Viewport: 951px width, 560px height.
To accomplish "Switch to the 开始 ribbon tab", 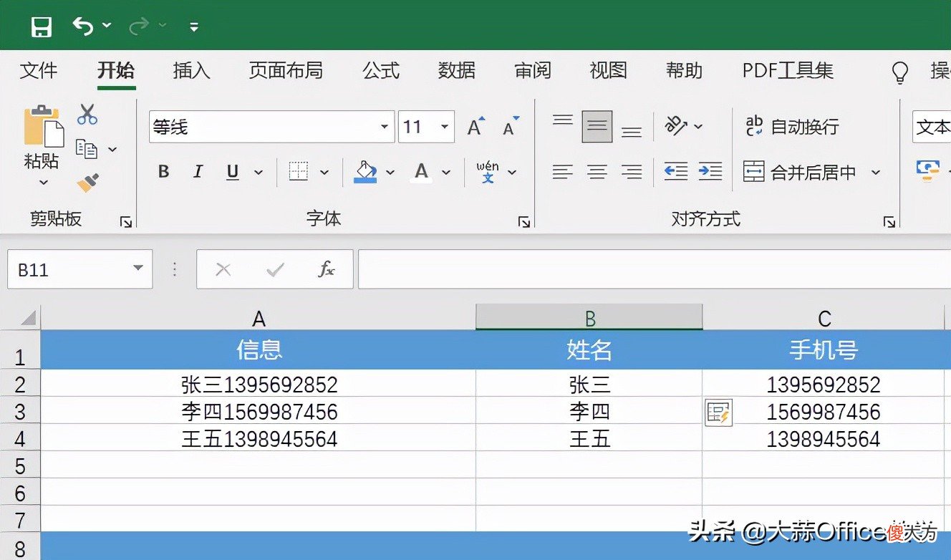I will tap(116, 70).
